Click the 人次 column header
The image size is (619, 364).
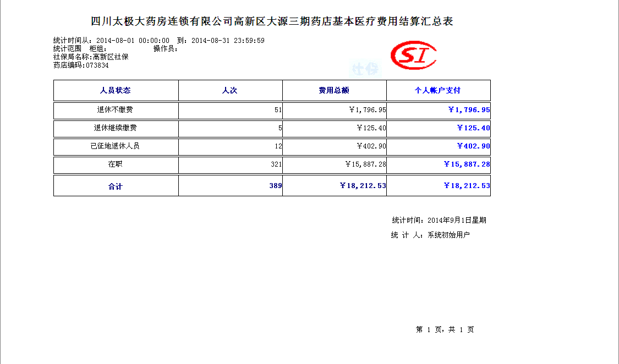[x=230, y=90]
